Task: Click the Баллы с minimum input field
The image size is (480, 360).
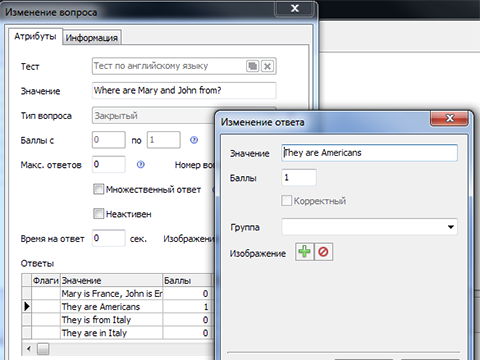Action: click(109, 140)
